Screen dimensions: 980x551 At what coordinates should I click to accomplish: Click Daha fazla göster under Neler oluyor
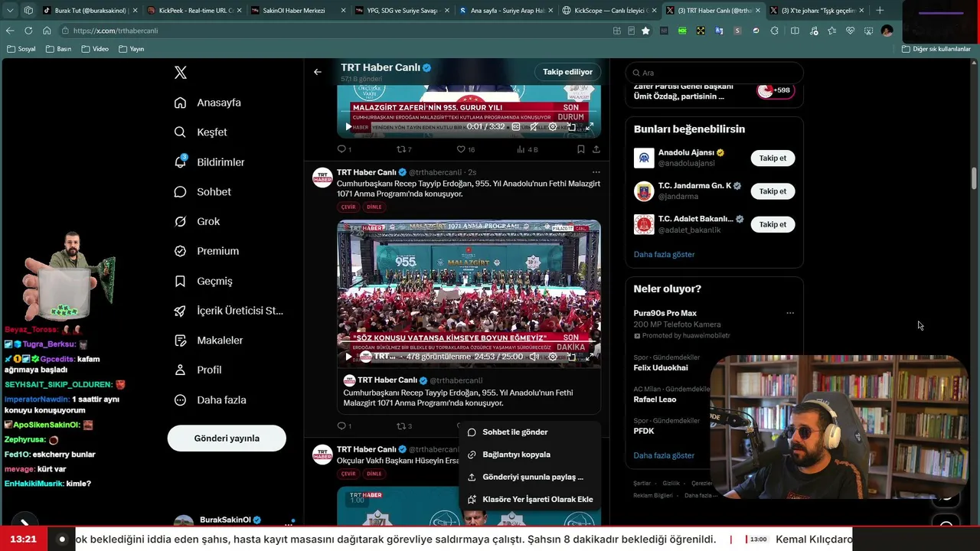click(x=664, y=455)
